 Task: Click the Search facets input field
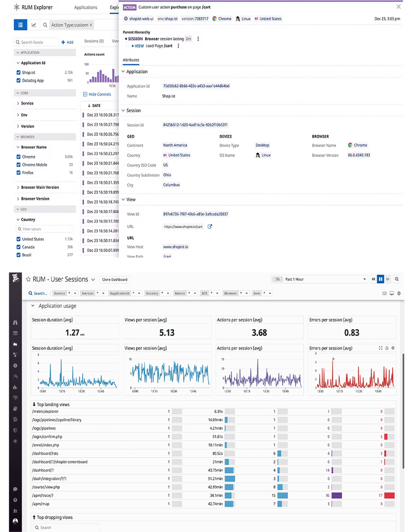(36, 42)
